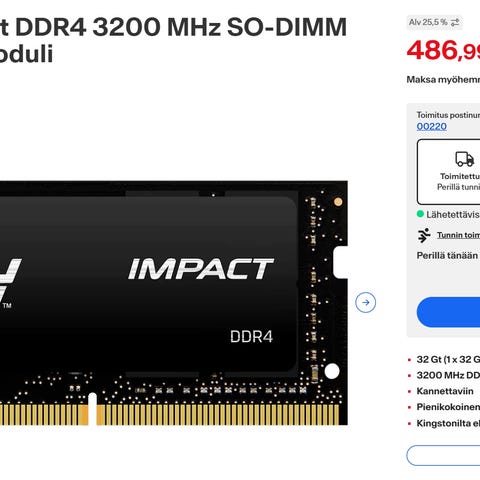Viewport: 480px width, 480px height.
Task: Click the Maksa myöhemmin payment text
Action: (443, 80)
